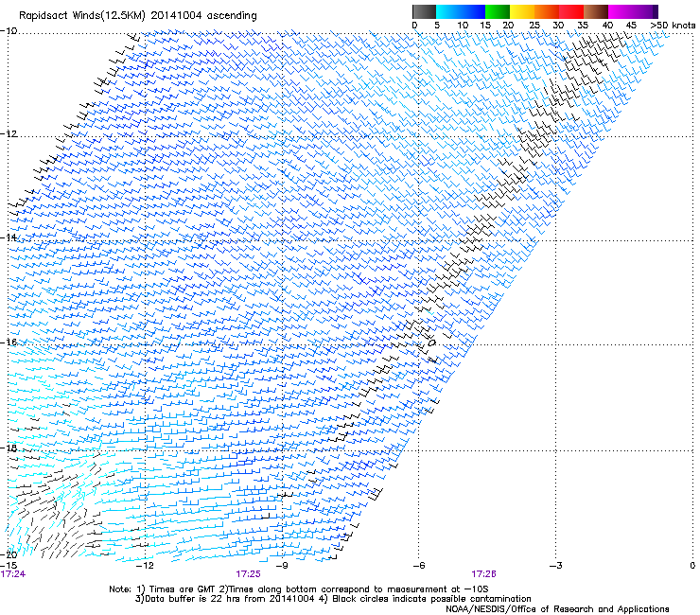Image resolution: width=700 pixels, height=615 pixels.
Task: Click the '-3' longitude axis label
Action: [x=555, y=566]
